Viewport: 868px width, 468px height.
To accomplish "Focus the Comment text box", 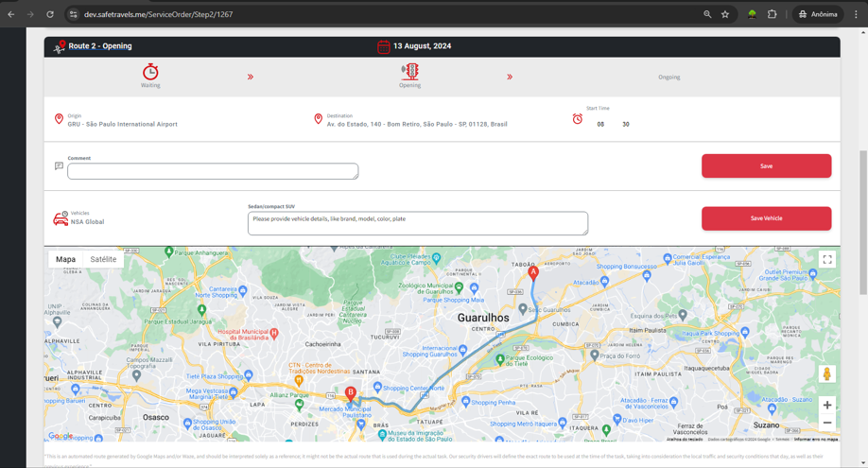I will pos(213,171).
